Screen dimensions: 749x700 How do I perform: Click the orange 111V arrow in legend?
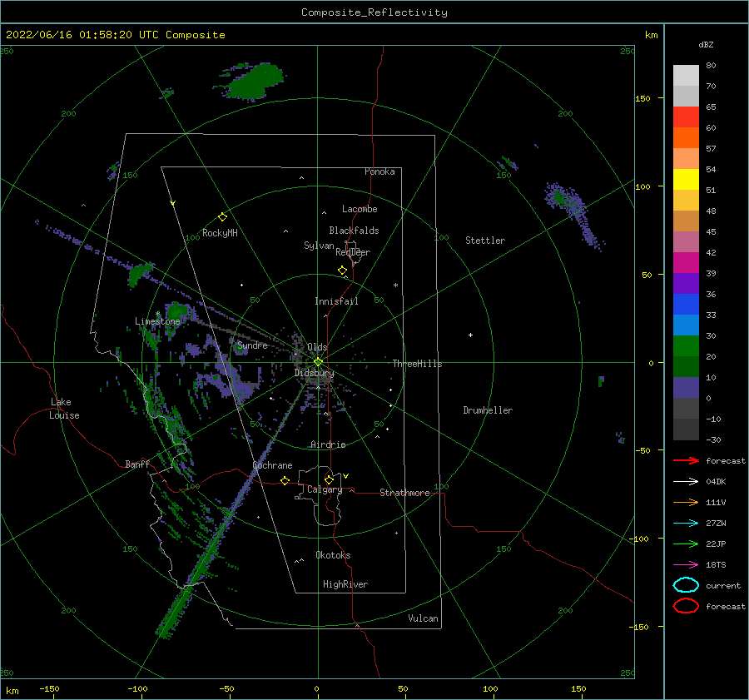(x=686, y=502)
